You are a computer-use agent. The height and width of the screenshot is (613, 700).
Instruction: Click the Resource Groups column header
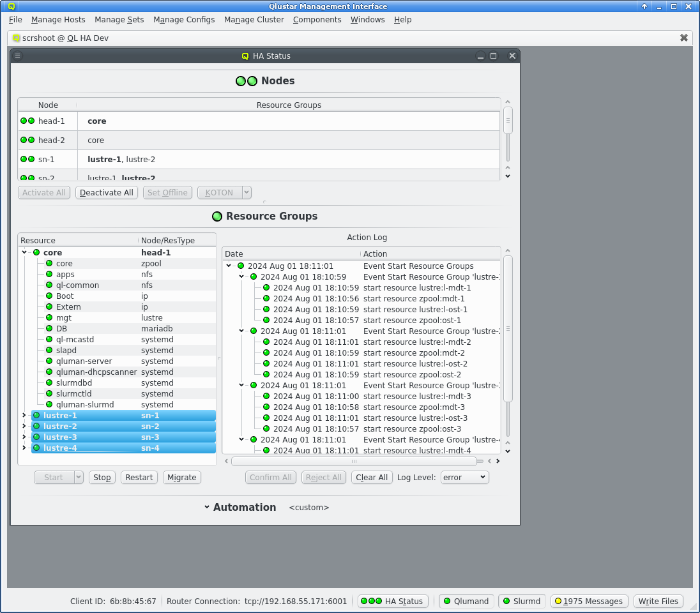(x=289, y=105)
